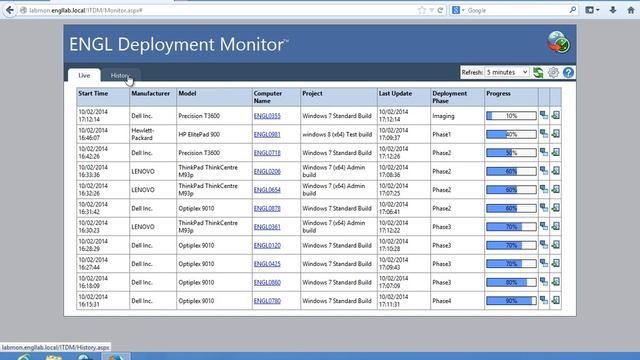640x360 pixels.
Task: Open computer link ENGL0860
Action: [x=267, y=282]
